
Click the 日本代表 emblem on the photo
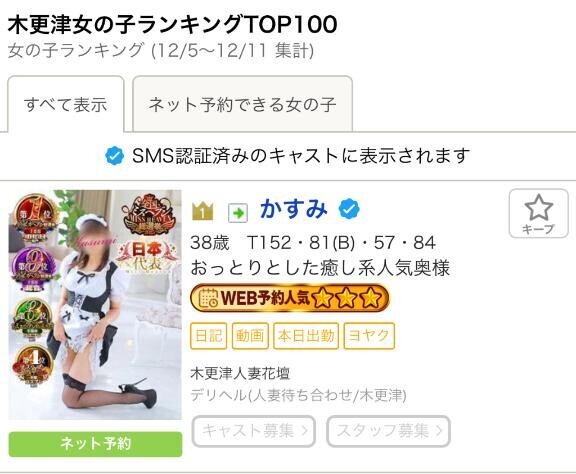(147, 255)
